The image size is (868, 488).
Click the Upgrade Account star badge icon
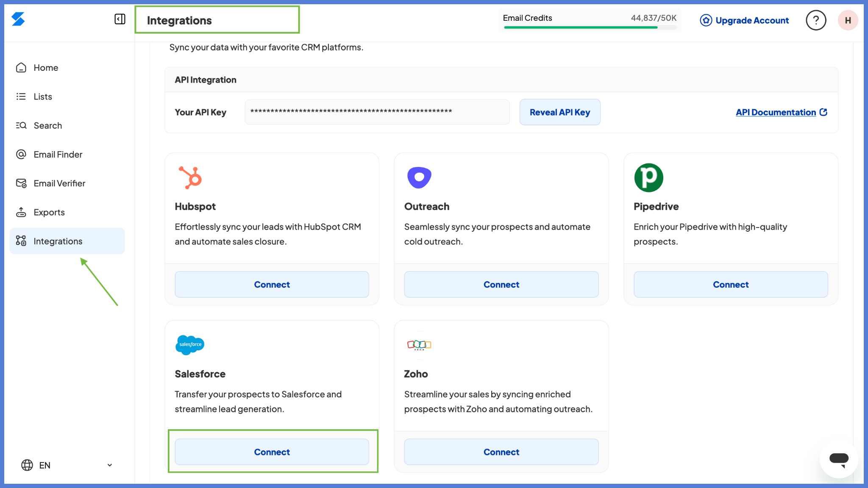coord(706,20)
